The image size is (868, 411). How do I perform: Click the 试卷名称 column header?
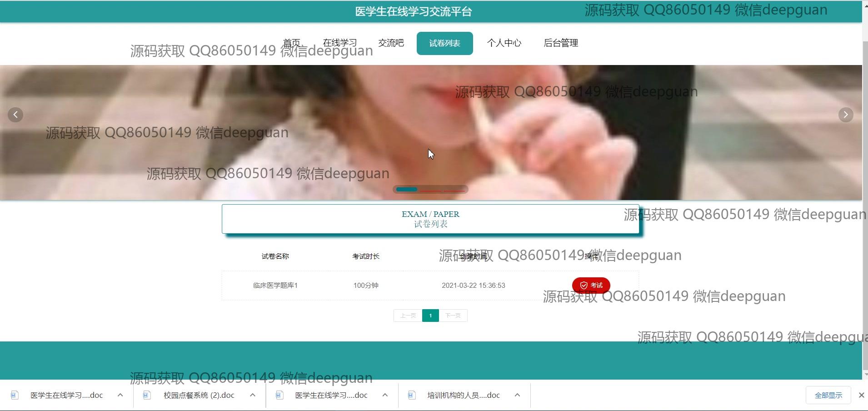275,256
